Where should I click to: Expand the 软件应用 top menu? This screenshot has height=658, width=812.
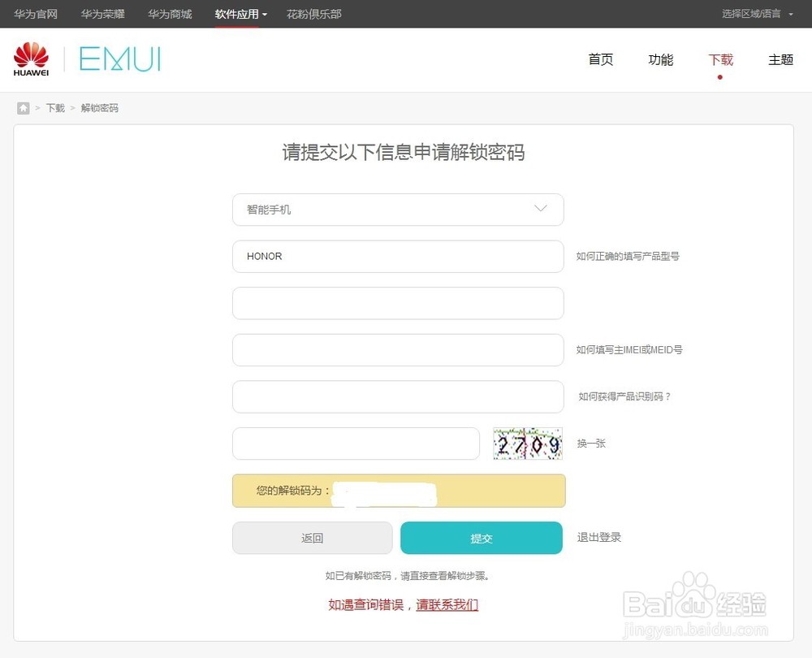[x=240, y=14]
